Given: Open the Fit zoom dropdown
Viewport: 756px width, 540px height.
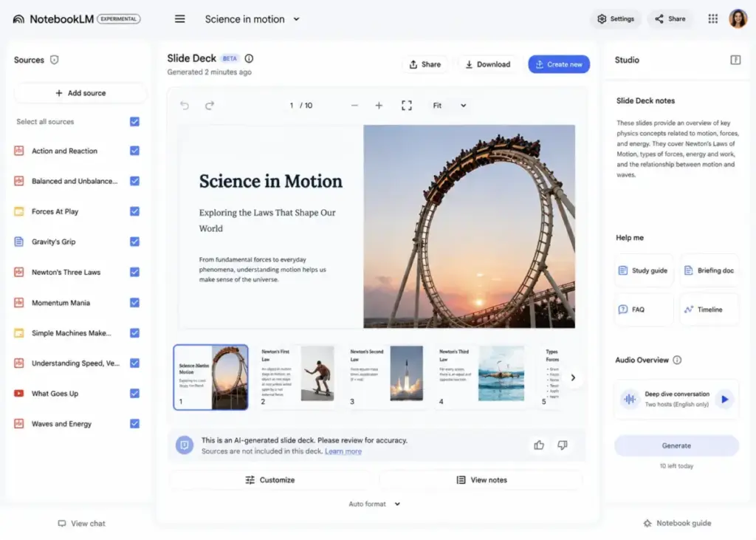Looking at the screenshot, I should (x=450, y=105).
